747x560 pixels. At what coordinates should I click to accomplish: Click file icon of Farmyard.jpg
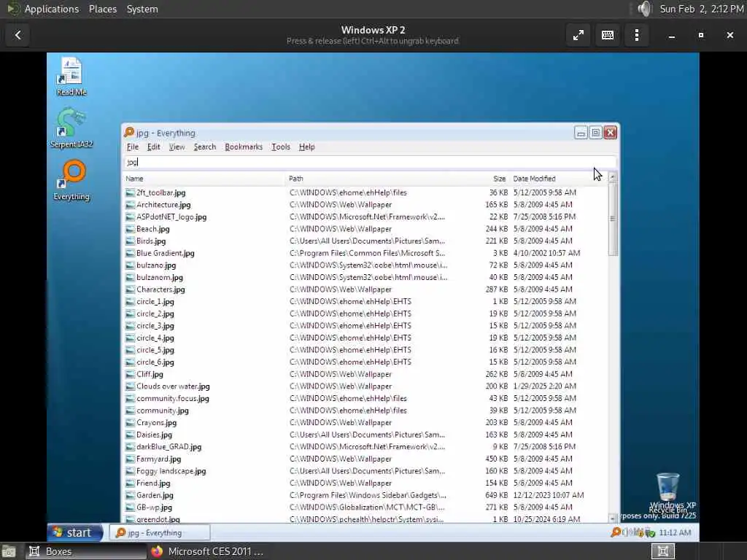coord(130,459)
